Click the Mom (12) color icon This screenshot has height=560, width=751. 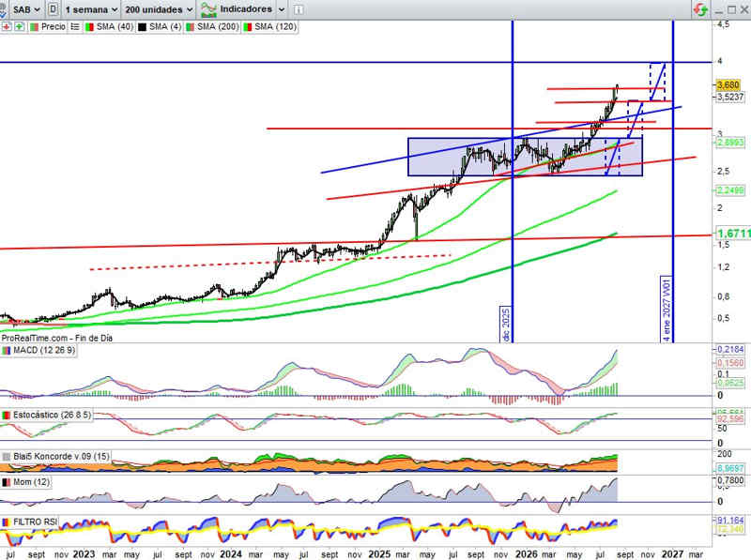7,482
